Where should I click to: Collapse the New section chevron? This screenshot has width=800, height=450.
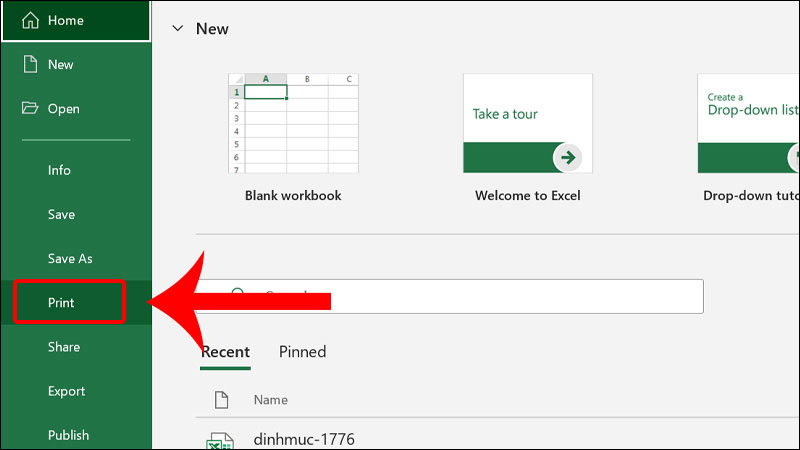tap(178, 29)
